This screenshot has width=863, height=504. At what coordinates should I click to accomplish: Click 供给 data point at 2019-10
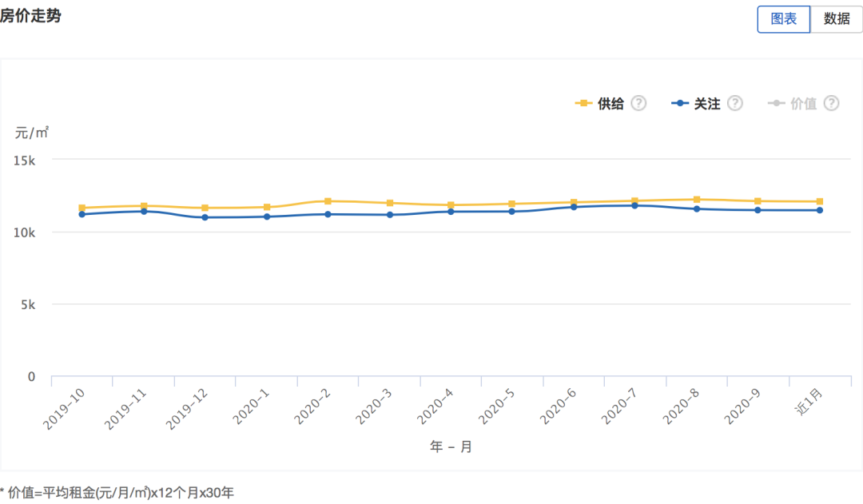(82, 208)
